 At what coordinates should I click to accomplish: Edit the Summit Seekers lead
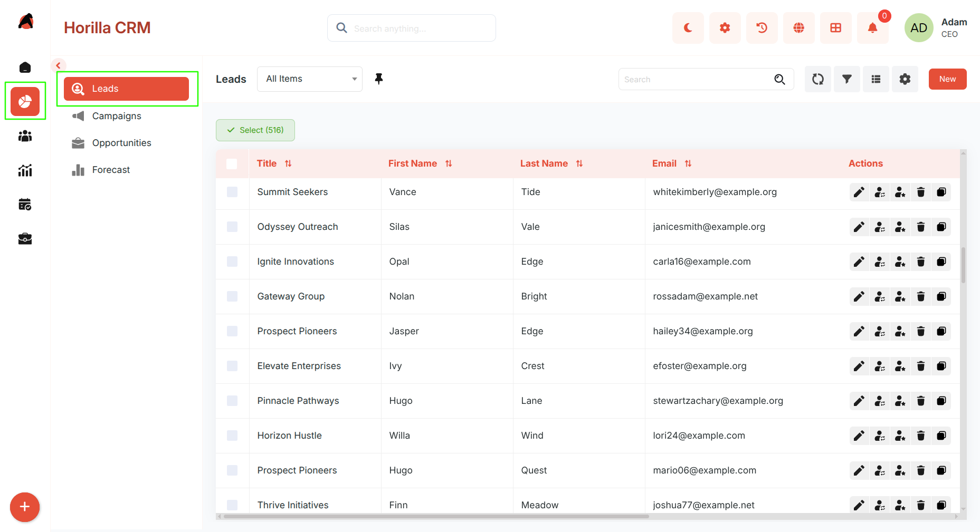click(x=859, y=192)
